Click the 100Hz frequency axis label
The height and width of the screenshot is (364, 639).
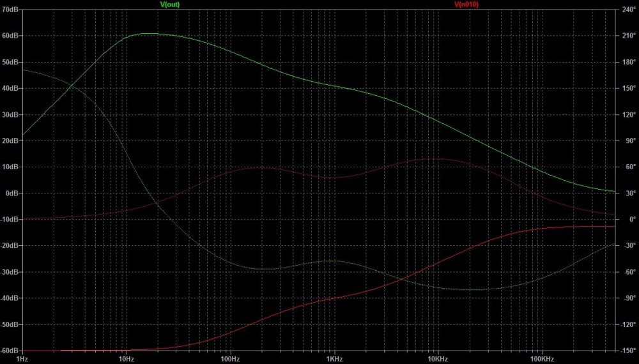230,359
